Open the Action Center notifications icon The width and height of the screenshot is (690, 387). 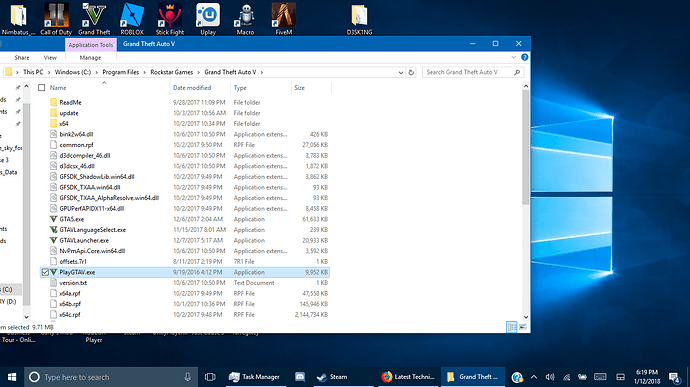coord(674,377)
